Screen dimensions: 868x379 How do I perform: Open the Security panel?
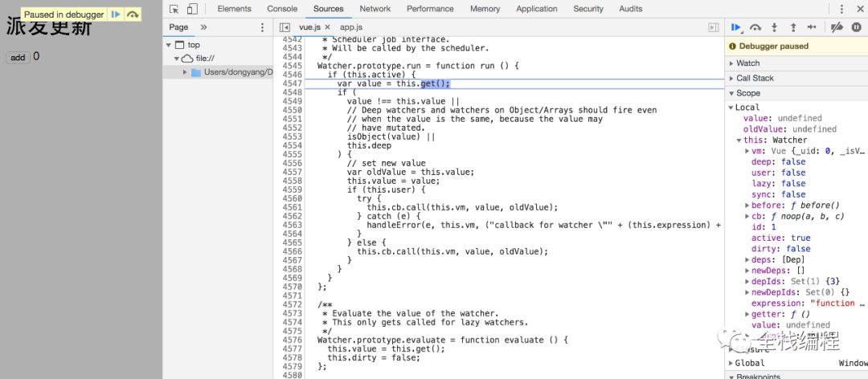pos(588,9)
